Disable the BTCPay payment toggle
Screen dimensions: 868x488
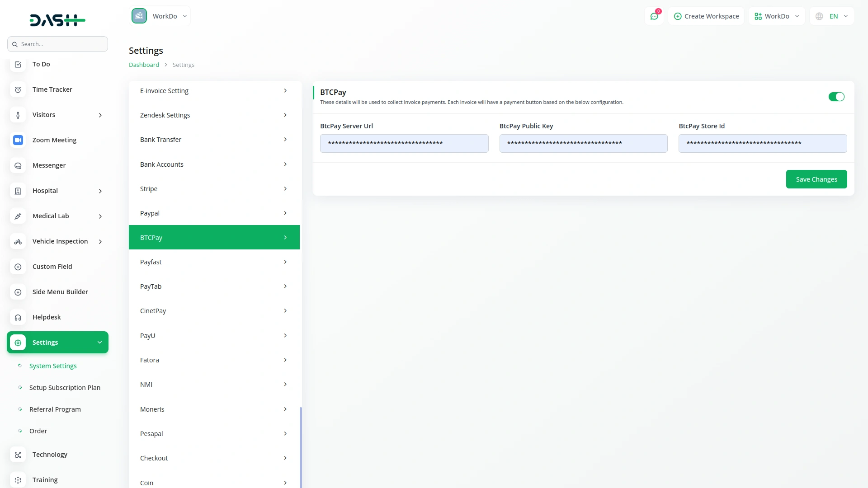[x=836, y=97]
